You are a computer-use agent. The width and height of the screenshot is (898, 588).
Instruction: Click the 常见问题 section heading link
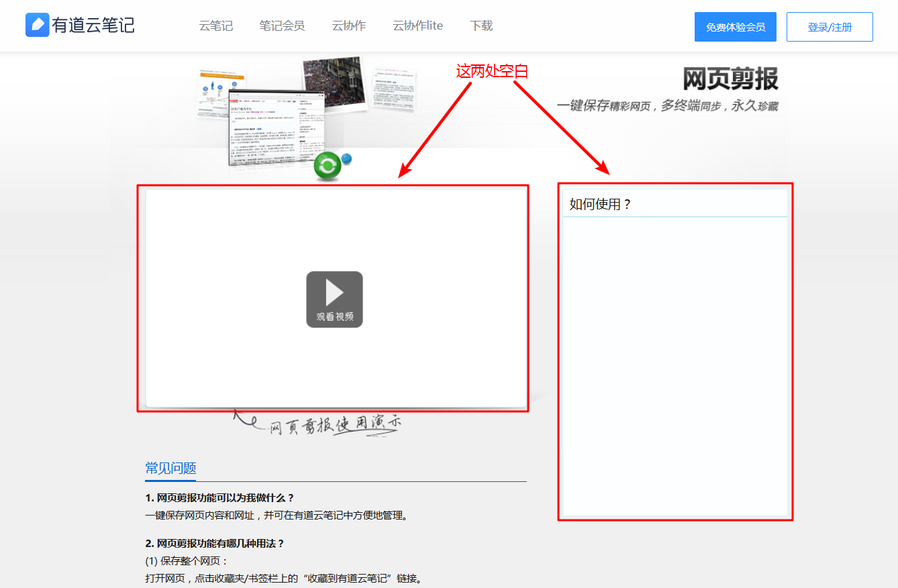pyautogui.click(x=170, y=468)
